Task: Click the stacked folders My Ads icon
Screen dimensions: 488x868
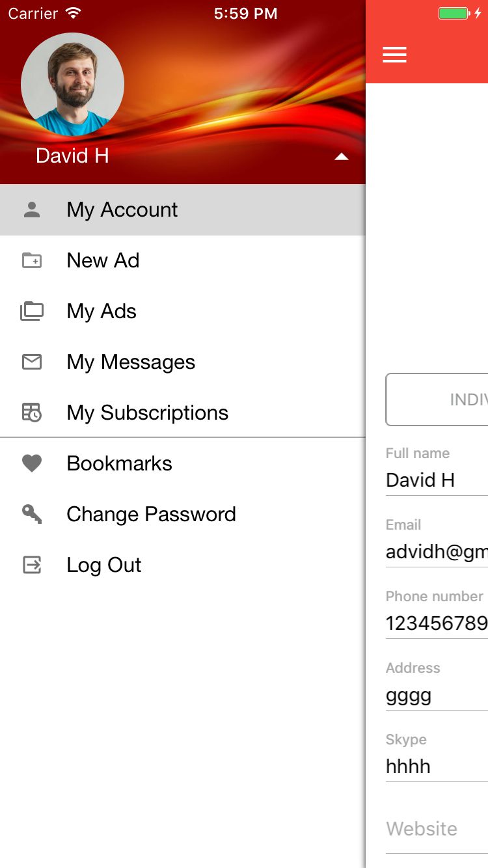Action: pyautogui.click(x=32, y=311)
